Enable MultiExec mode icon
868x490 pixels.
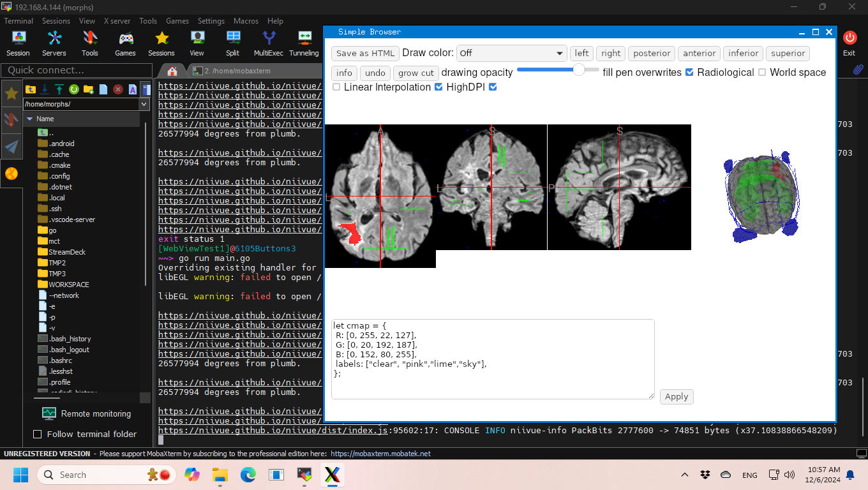point(269,43)
